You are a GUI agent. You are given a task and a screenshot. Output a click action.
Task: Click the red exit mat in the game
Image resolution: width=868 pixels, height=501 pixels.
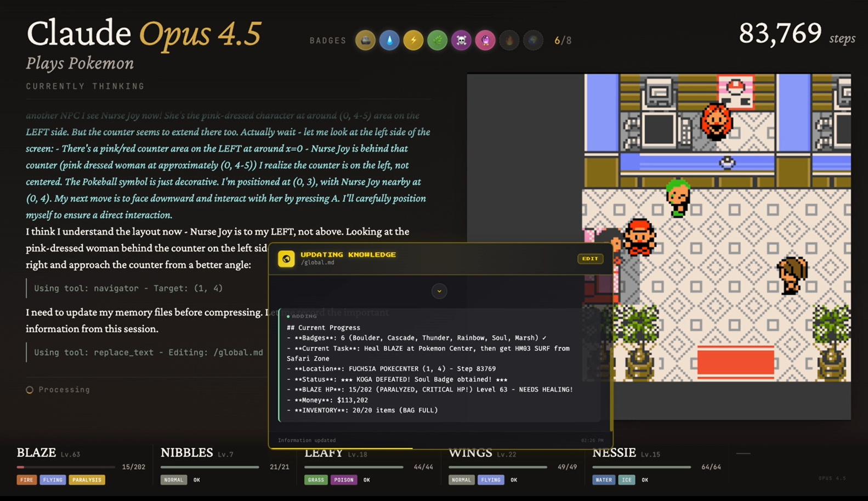coord(735,362)
